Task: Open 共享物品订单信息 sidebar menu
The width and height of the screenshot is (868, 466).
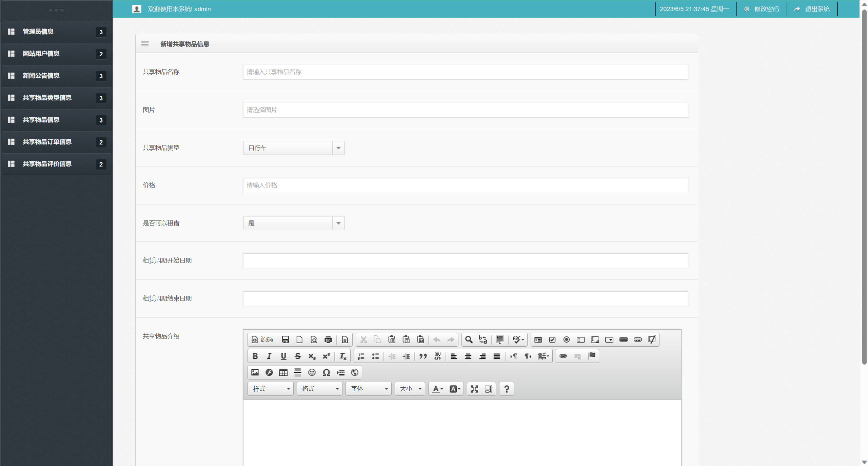Action: 47,142
